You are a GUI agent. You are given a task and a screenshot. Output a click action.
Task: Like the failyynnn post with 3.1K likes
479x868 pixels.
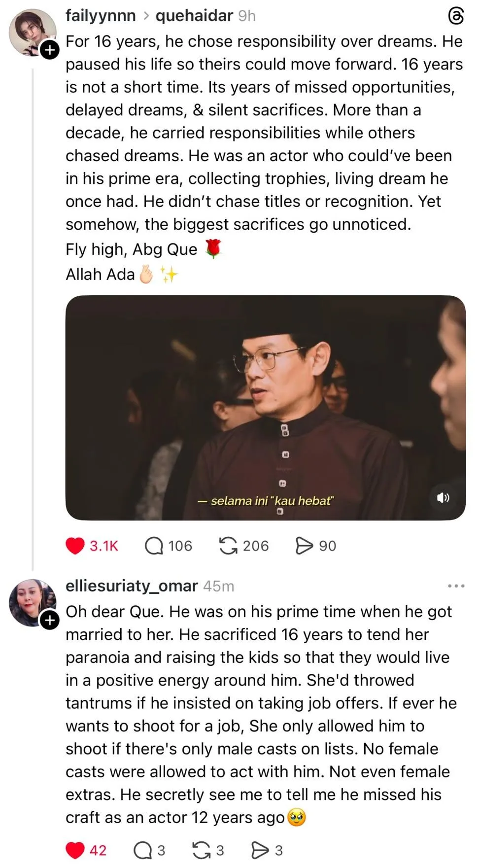[75, 546]
